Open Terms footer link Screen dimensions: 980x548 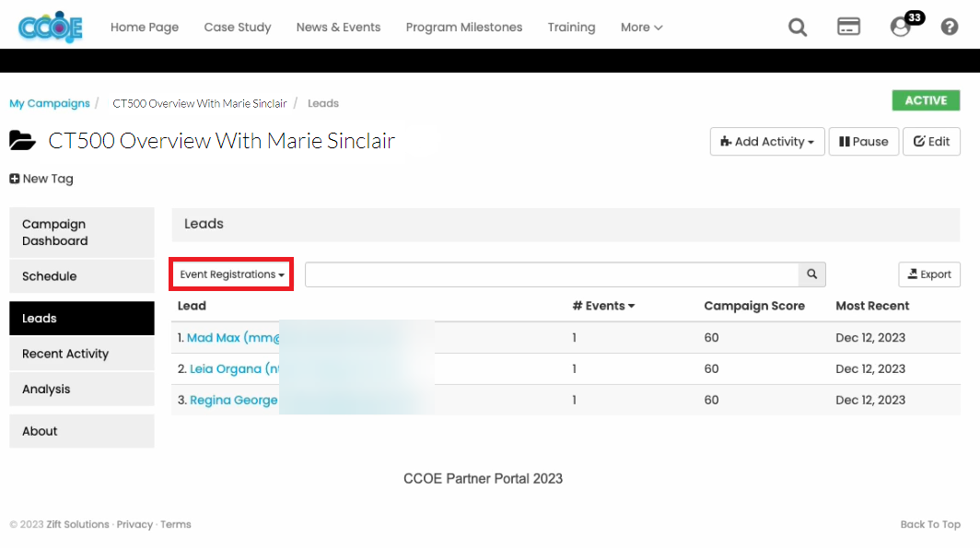tap(176, 524)
